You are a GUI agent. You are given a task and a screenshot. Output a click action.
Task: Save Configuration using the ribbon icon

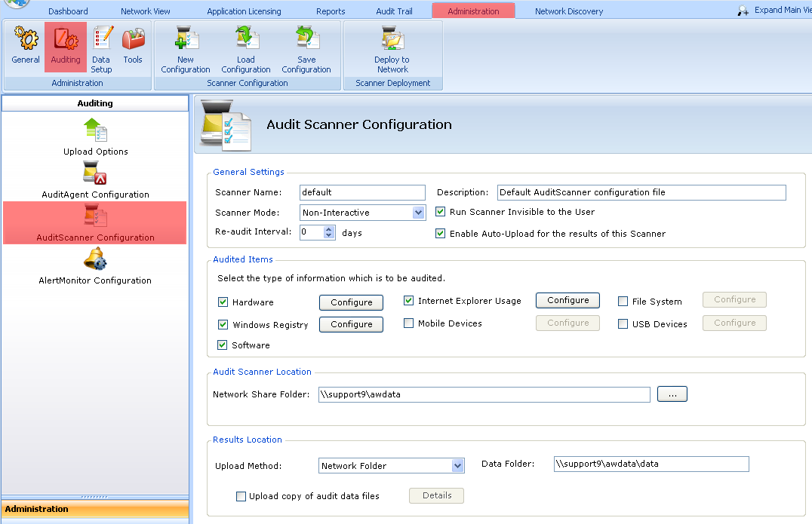(306, 50)
